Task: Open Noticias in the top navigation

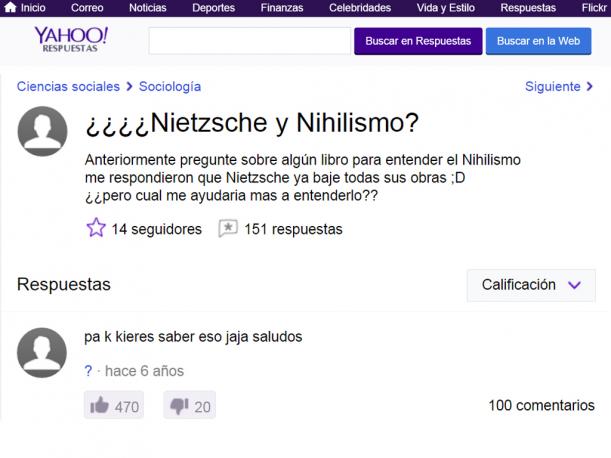Action: coord(148,7)
